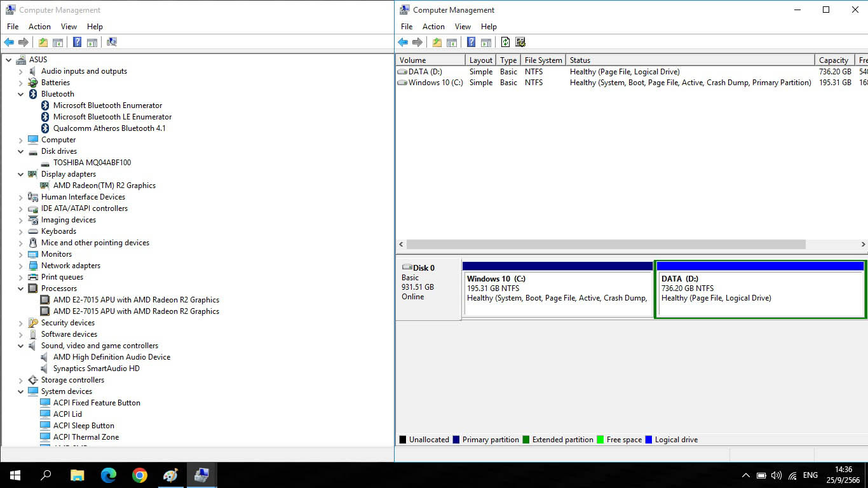This screenshot has width=868, height=488.
Task: Toggle Show/Hide Console Tree in right window
Action: [x=452, y=43]
